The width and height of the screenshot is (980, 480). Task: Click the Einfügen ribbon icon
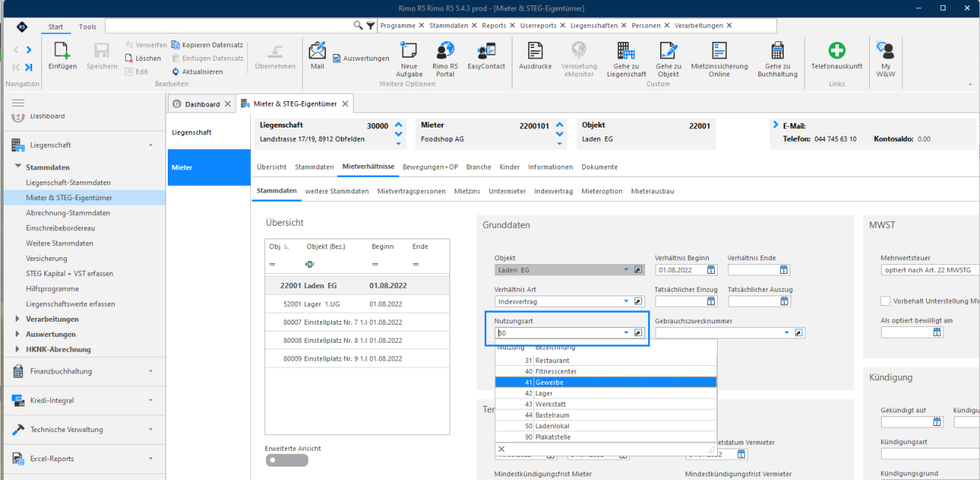pyautogui.click(x=62, y=56)
